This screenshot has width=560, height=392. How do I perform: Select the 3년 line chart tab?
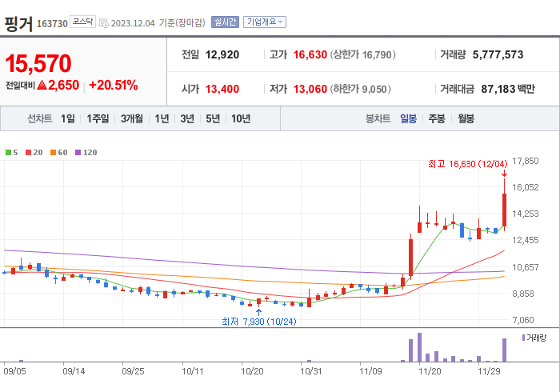187,118
